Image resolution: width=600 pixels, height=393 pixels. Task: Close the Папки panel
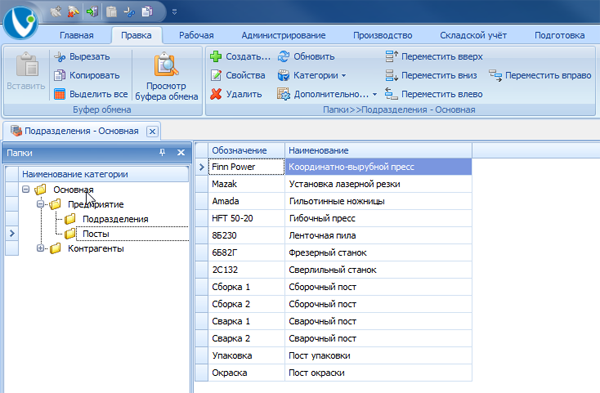coord(181,153)
